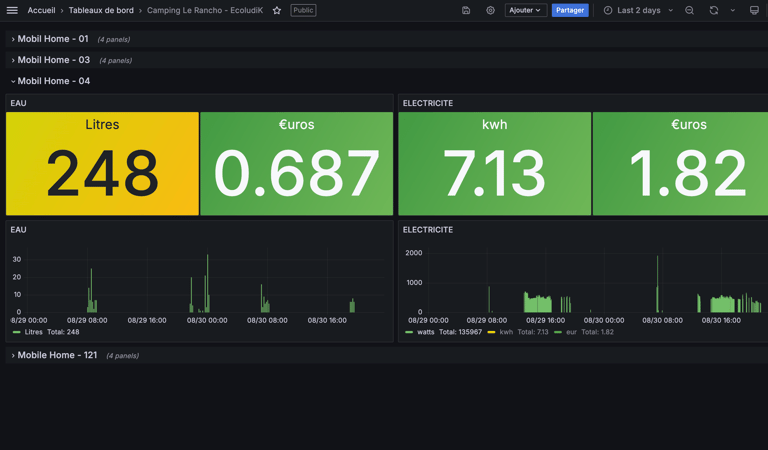Image resolution: width=768 pixels, height=450 pixels.
Task: Open the ELECTRICITE stat panel title
Action: (x=428, y=103)
